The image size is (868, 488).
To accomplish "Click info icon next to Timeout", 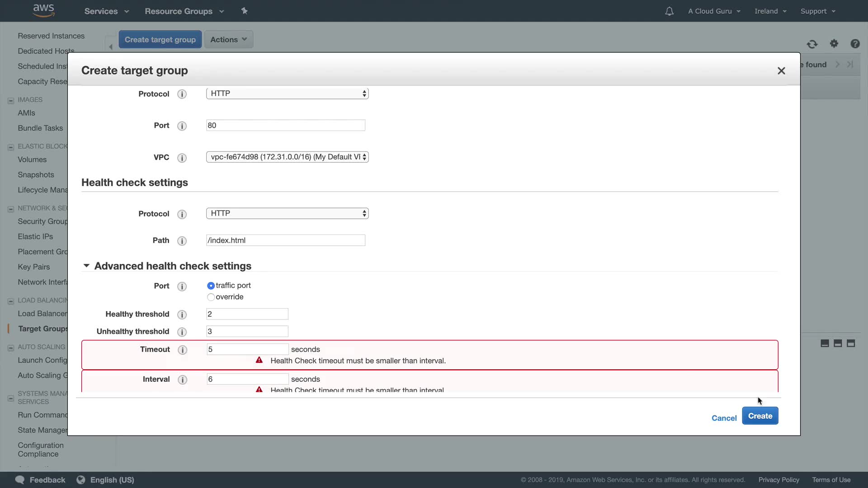I will 182,350.
